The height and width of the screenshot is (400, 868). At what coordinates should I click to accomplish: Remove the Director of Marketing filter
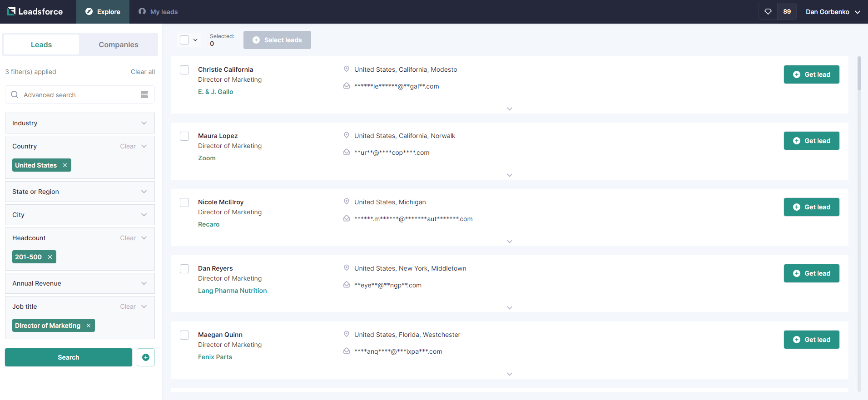89,326
